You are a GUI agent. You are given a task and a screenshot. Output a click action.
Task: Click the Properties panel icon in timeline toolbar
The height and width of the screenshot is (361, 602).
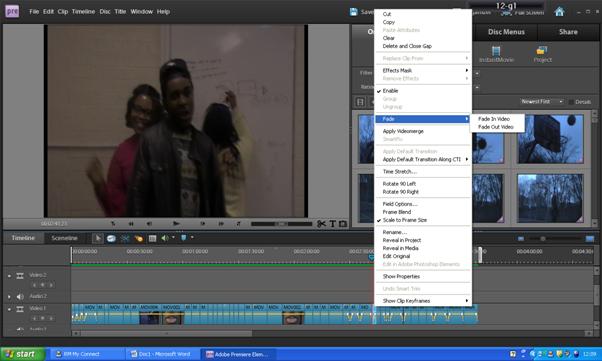point(152,238)
